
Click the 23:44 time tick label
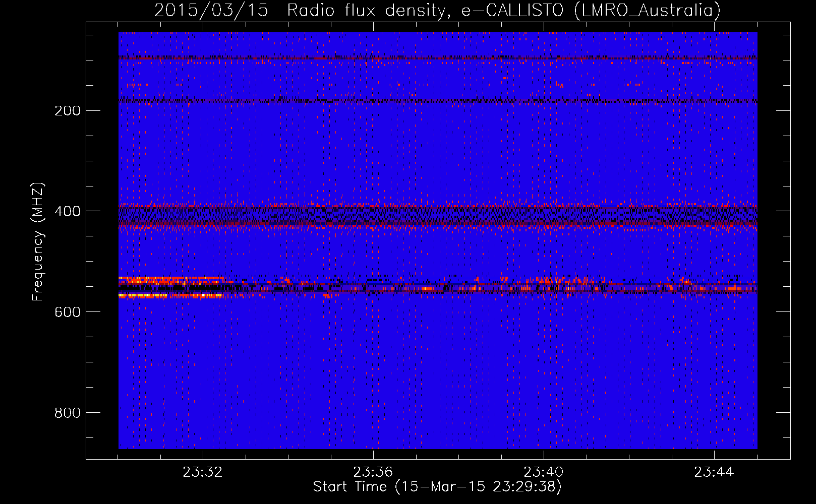click(x=714, y=472)
